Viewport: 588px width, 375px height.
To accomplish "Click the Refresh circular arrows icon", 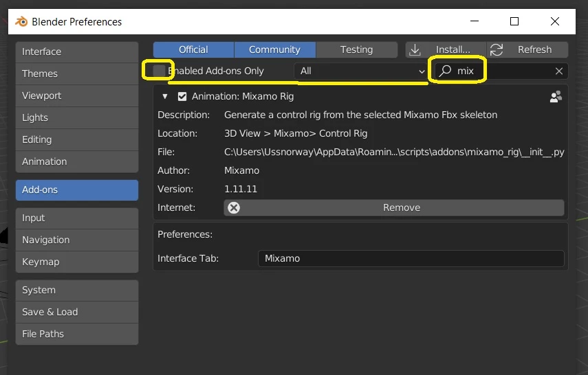I will click(497, 50).
